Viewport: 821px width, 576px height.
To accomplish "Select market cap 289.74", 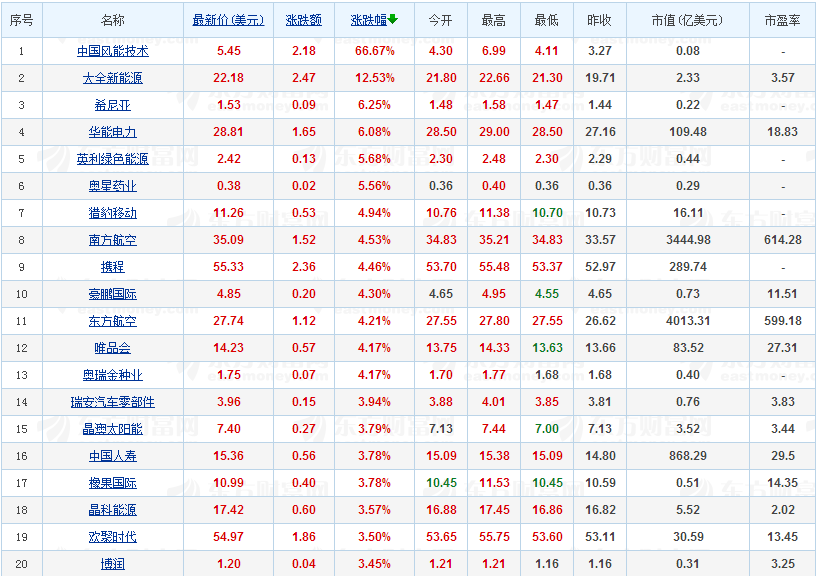I will [x=687, y=267].
